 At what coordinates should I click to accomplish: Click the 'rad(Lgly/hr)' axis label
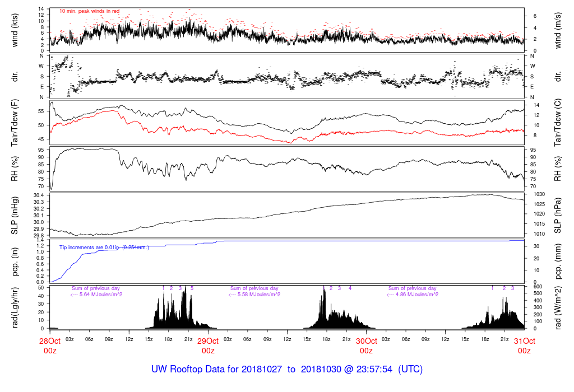tap(15, 307)
